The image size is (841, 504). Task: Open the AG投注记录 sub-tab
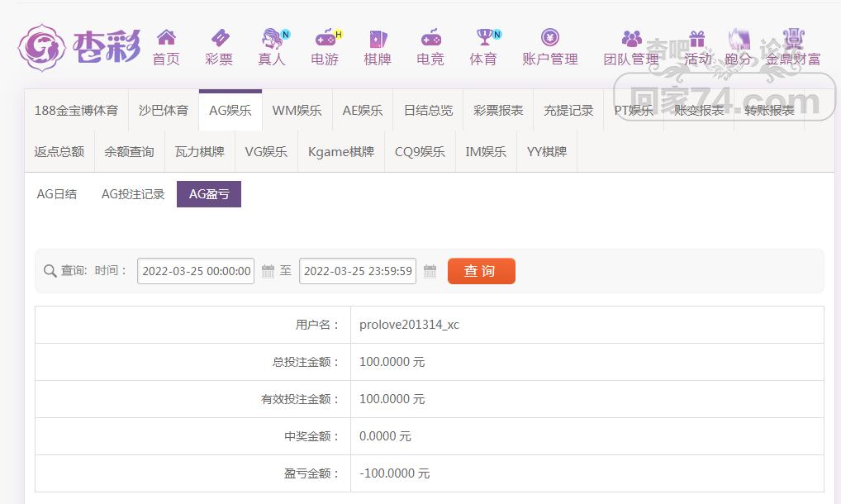pyautogui.click(x=133, y=194)
